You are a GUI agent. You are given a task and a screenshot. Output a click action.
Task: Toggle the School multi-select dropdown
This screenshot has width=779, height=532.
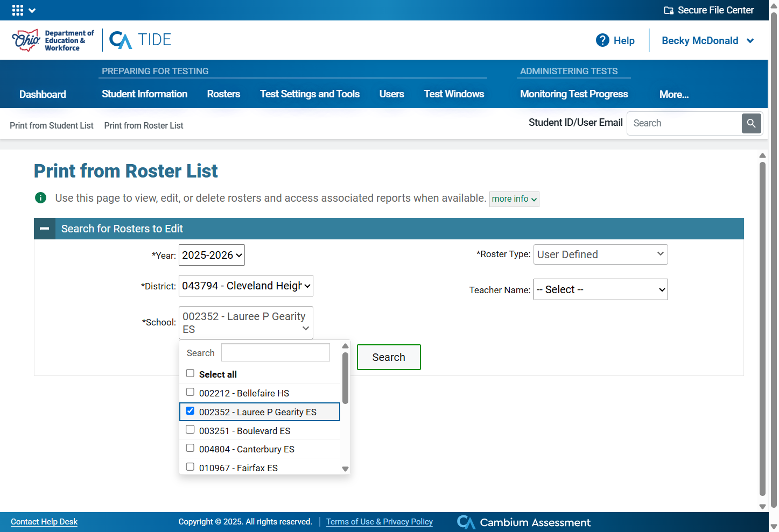pyautogui.click(x=246, y=323)
